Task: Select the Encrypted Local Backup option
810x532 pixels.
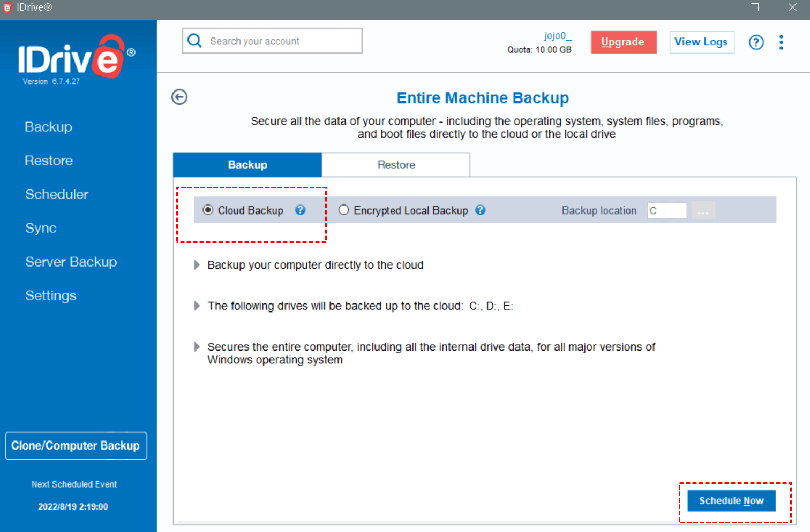Action: [x=344, y=210]
